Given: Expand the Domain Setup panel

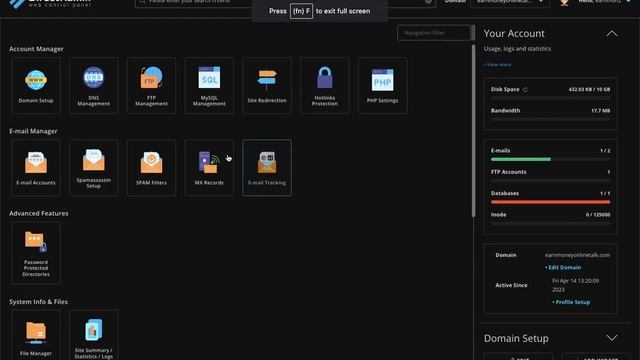Looking at the screenshot, I should pos(611,338).
